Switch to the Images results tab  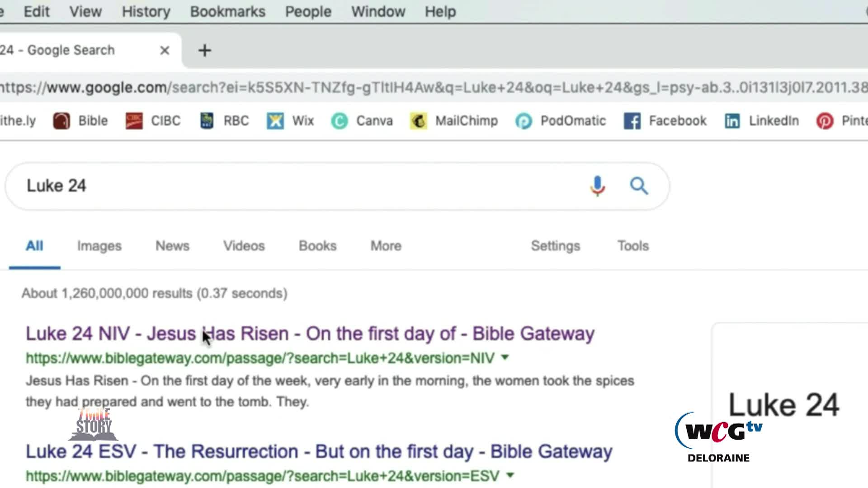click(x=99, y=246)
